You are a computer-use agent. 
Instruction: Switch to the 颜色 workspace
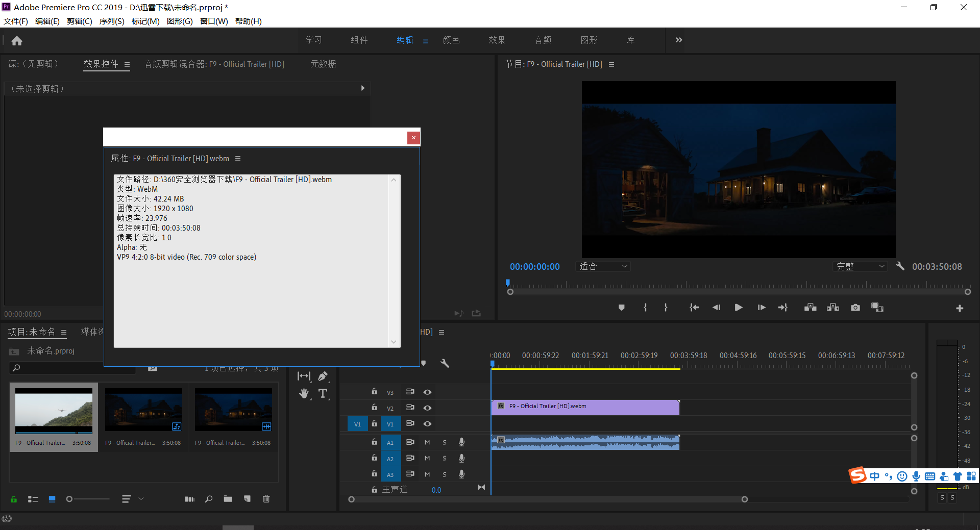(x=451, y=40)
